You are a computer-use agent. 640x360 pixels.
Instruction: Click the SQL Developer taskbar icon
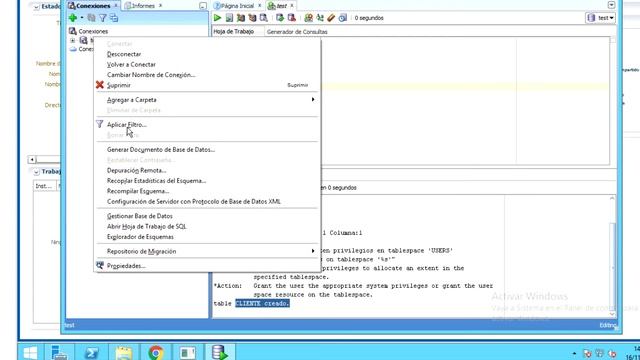coord(220,352)
